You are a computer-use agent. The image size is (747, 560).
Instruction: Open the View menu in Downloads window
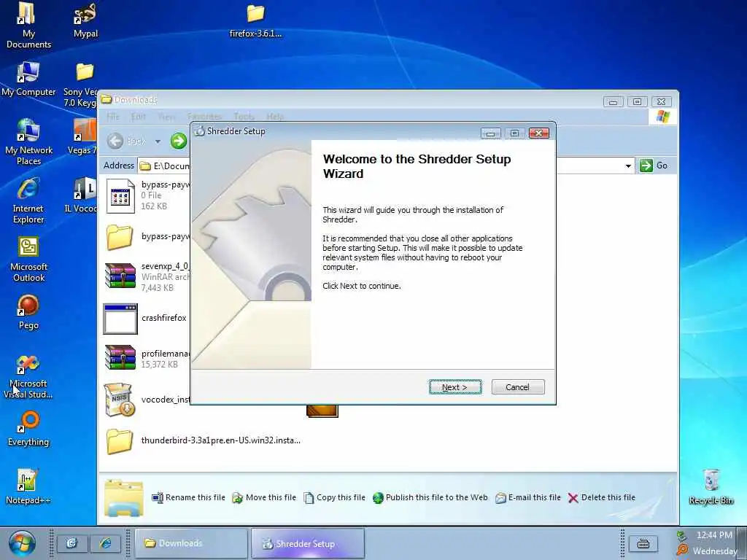[x=167, y=117]
